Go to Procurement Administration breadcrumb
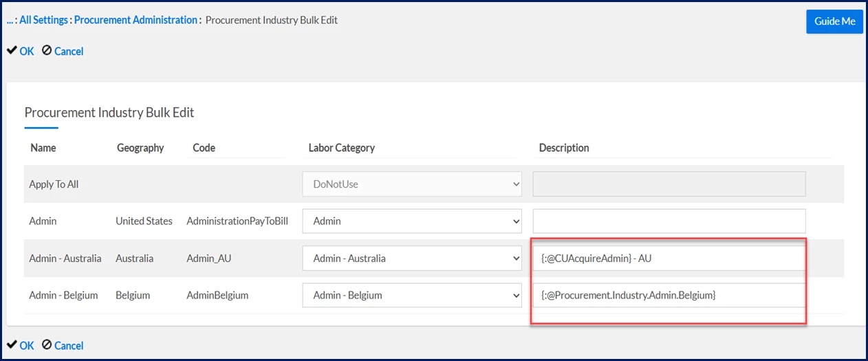This screenshot has height=361, width=868. (135, 20)
